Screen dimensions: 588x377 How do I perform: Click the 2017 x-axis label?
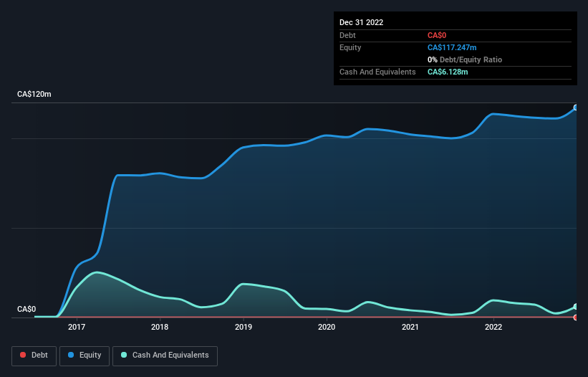point(77,327)
